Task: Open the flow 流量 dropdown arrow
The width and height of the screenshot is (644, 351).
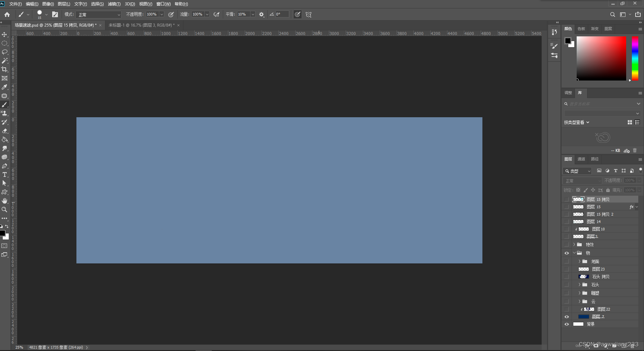Action: pyautogui.click(x=207, y=14)
